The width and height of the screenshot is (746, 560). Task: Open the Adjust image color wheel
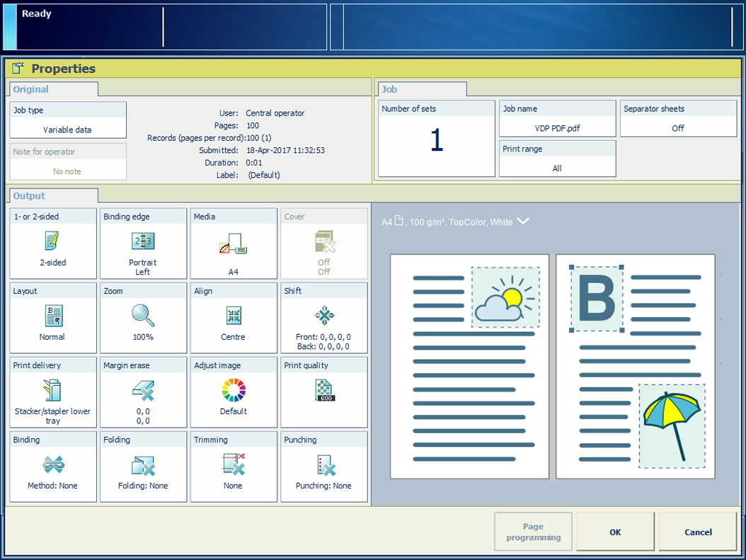[x=233, y=390]
